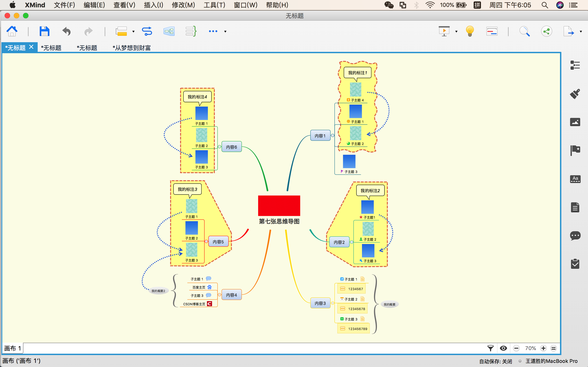This screenshot has height=367, width=588.
Task: Click the Home icon in toolbar
Action: point(12,31)
